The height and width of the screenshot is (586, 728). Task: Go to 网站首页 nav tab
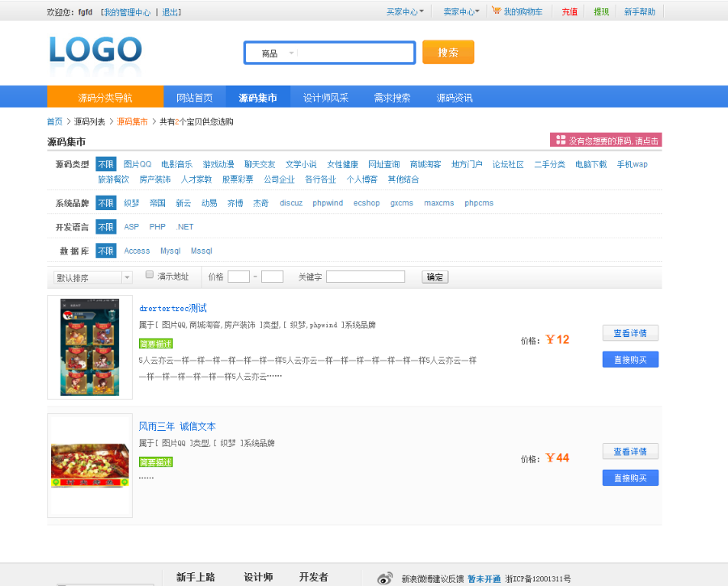point(194,98)
